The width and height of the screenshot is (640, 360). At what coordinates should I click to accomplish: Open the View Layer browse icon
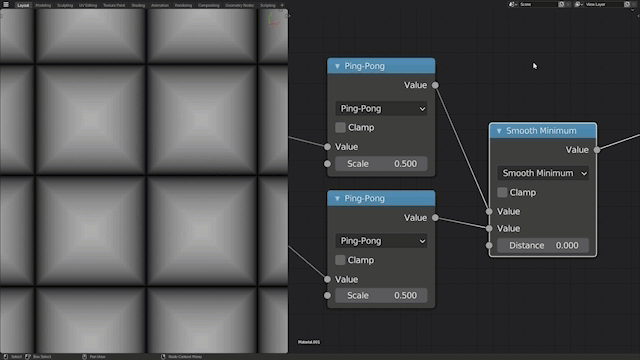point(578,4)
